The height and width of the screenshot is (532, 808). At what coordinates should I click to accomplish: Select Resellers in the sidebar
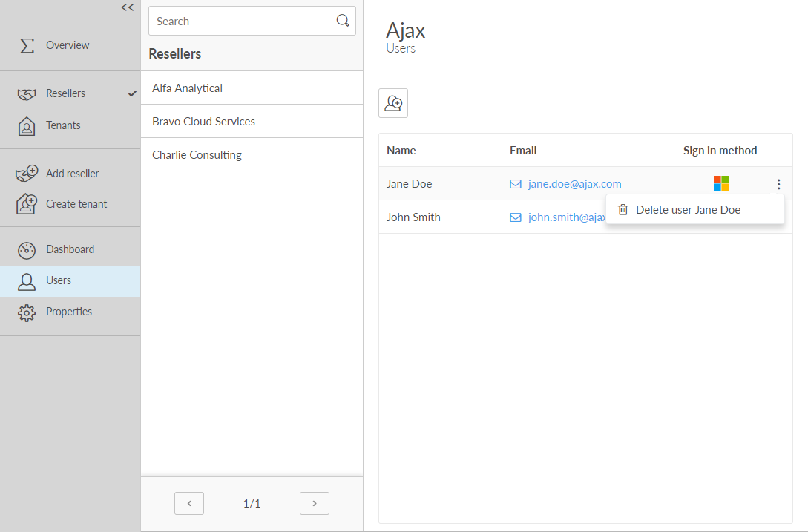point(65,93)
